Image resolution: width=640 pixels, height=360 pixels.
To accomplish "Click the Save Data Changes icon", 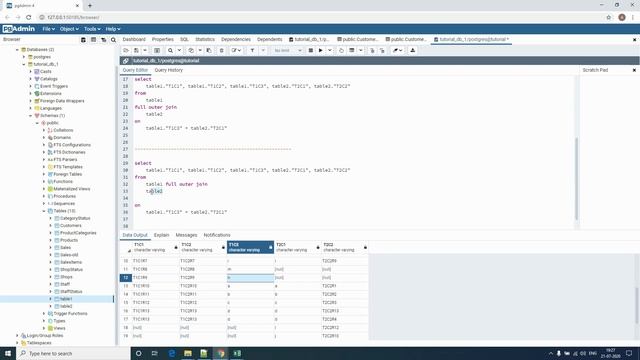I will [157, 50].
